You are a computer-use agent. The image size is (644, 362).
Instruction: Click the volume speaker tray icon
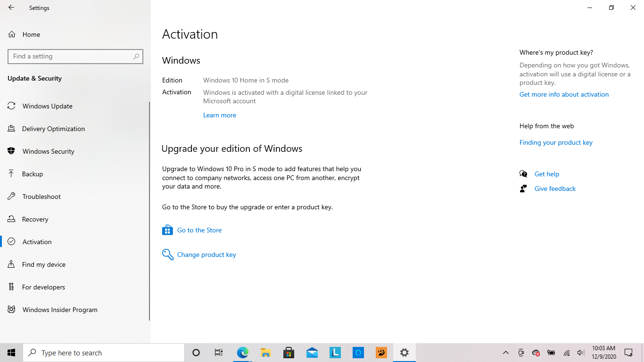(581, 353)
